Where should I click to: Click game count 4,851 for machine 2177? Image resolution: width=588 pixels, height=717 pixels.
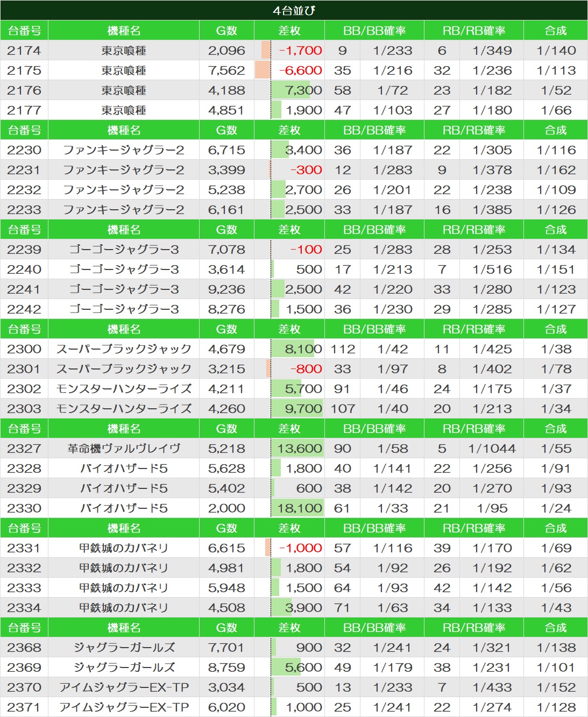click(x=226, y=110)
